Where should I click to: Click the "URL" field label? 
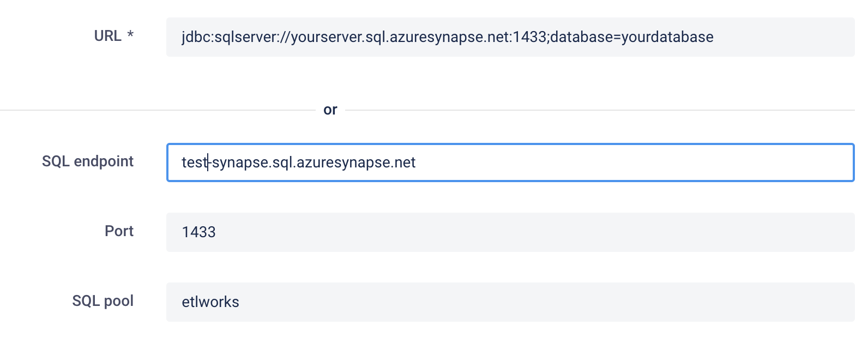coord(107,36)
